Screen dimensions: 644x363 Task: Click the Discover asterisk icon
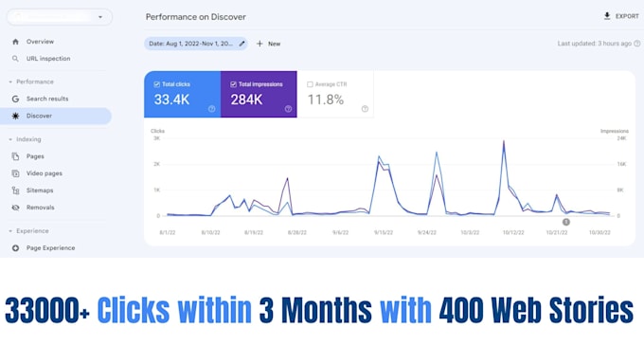pyautogui.click(x=15, y=116)
